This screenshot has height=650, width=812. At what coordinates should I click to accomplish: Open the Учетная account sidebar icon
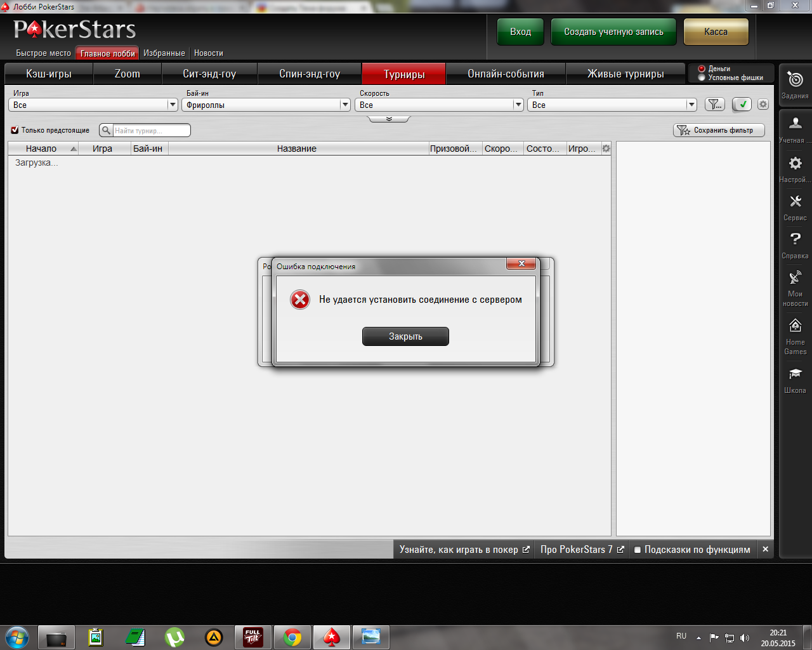(x=795, y=123)
